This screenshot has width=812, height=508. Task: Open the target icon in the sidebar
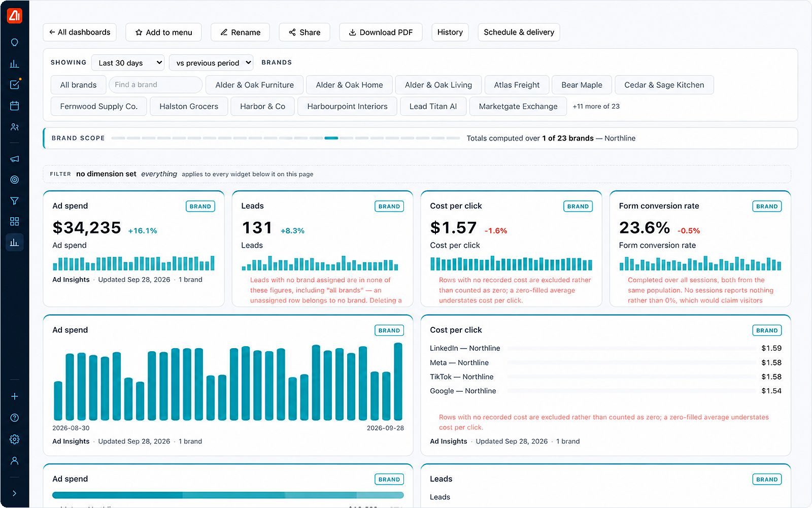coord(15,180)
